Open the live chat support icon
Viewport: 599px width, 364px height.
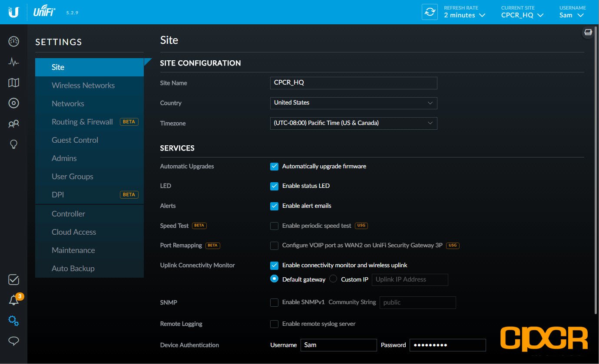(x=13, y=341)
